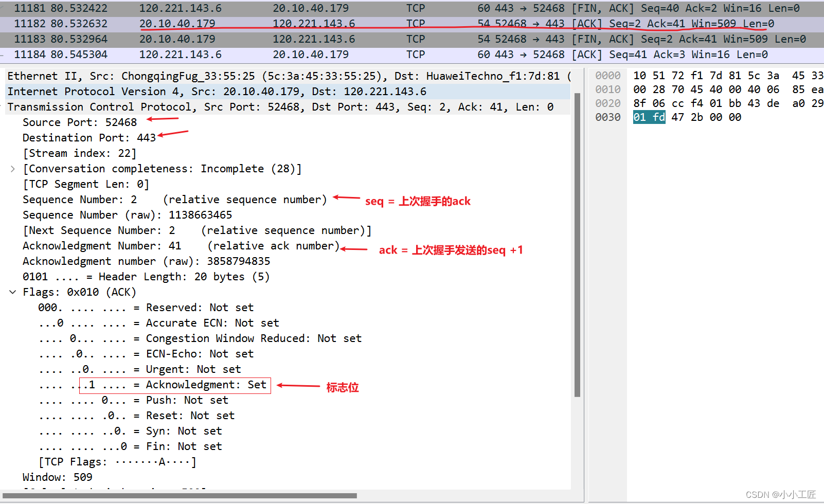Select Acknowledgment number (raw): 3858794835

coord(146,261)
